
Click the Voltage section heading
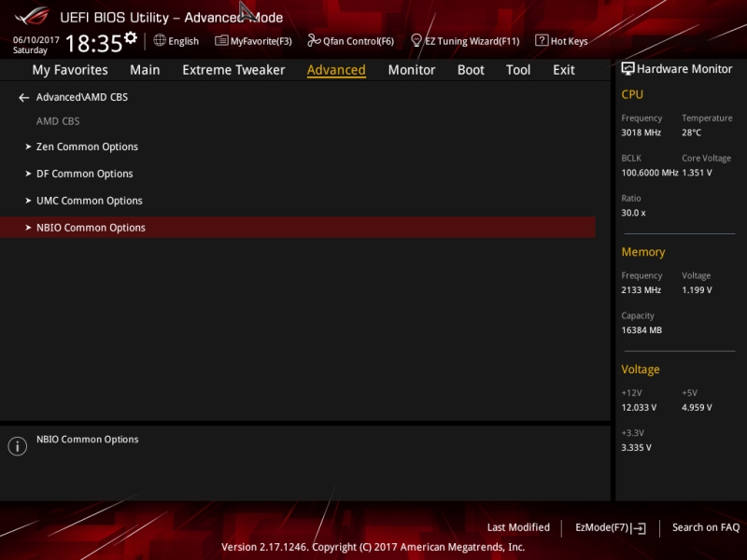(641, 370)
